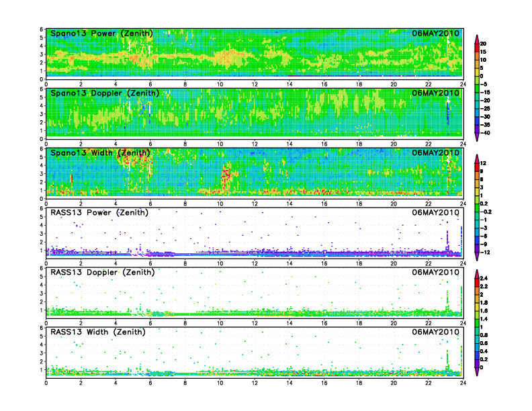Click 06MAY2010 date in RASS13 Power panel
Image resolution: width=532 pixels, height=411 pixels.
pyautogui.click(x=436, y=213)
